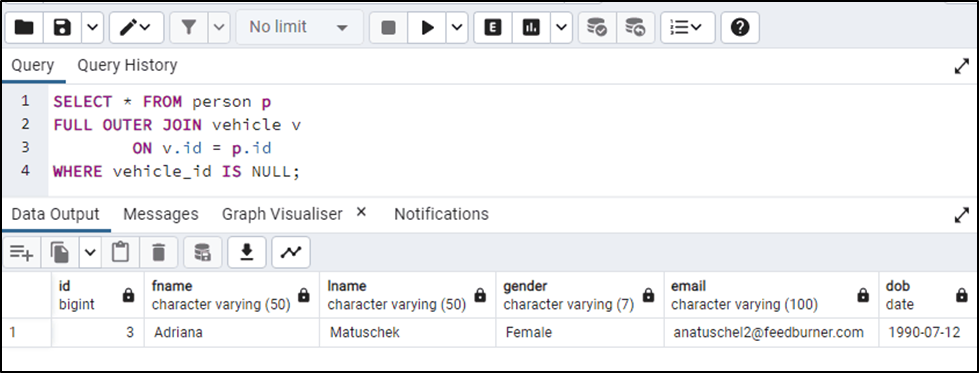Viewport: 979px width, 373px height.
Task: Open the explain options dropdown arrow
Action: [x=561, y=27]
